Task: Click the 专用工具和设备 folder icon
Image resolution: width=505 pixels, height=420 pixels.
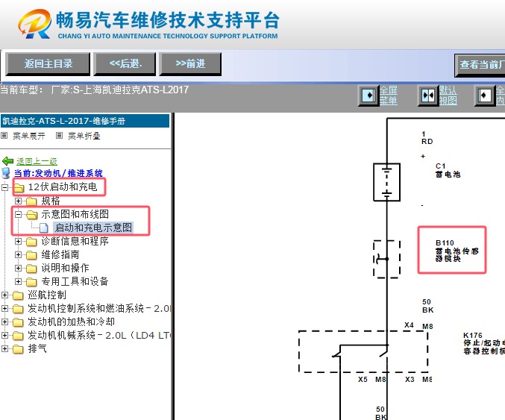Action: click(31, 282)
